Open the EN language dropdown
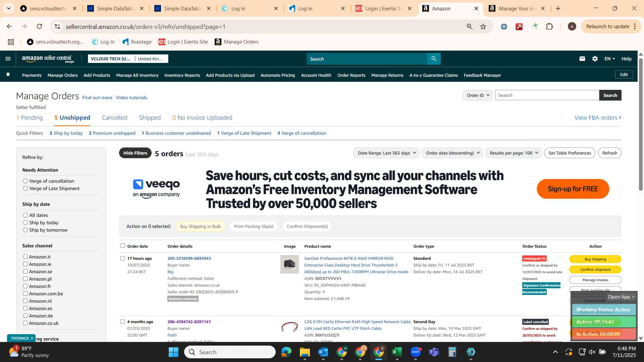644x362 pixels. tap(609, 59)
